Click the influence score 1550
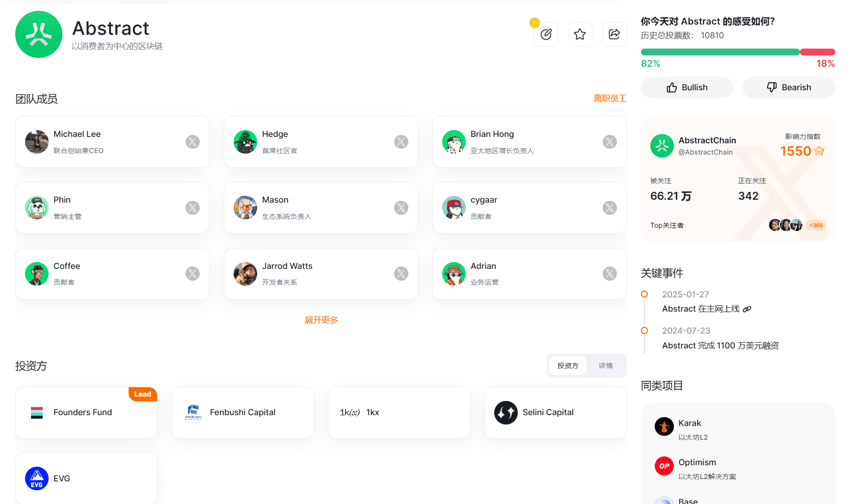The width and height of the screenshot is (853, 504). click(x=796, y=151)
